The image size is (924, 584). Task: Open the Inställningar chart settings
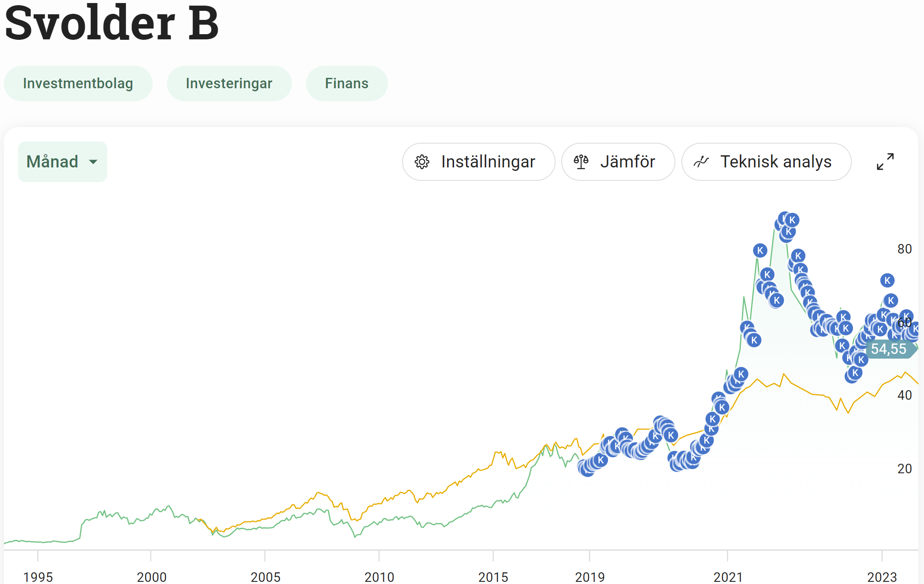tap(478, 162)
